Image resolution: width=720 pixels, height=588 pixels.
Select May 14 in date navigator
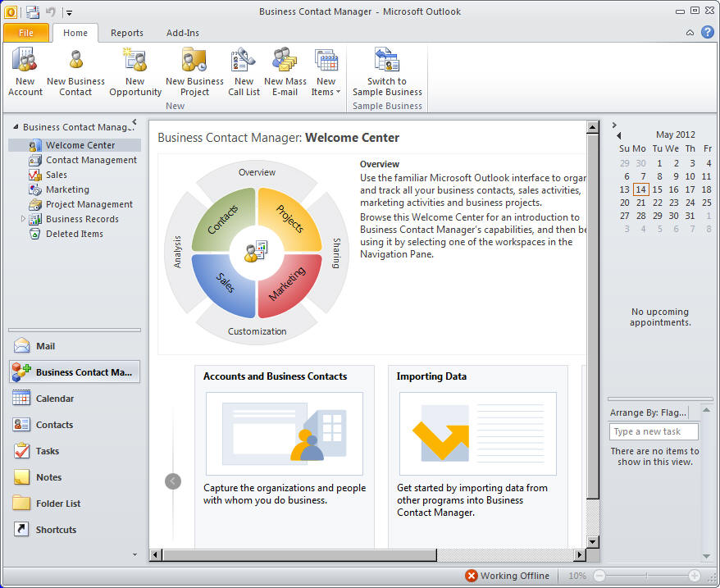click(641, 189)
